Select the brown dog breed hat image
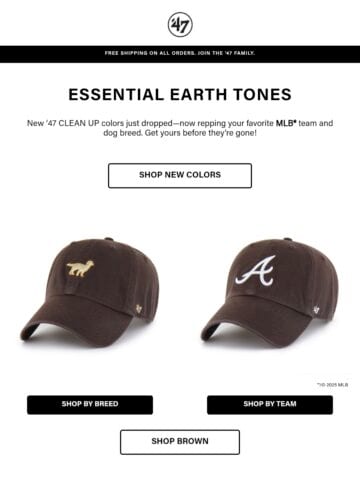The height and width of the screenshot is (480, 360). (90, 293)
